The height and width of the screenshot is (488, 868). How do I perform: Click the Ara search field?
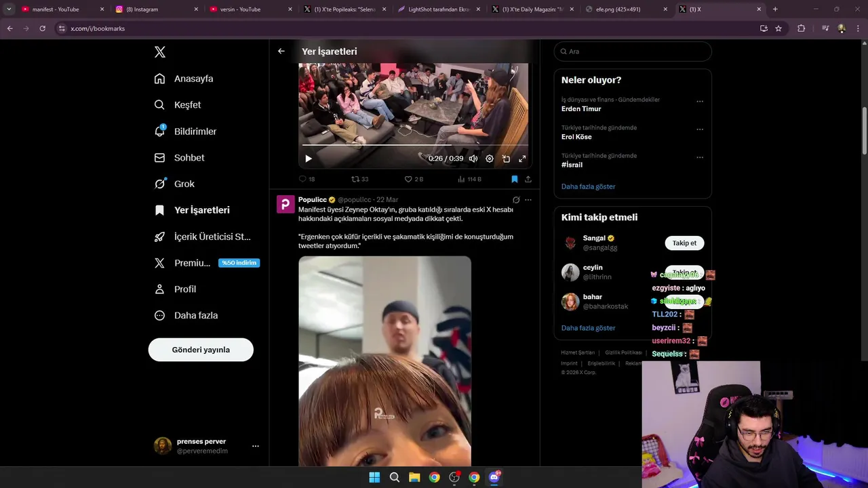point(633,52)
